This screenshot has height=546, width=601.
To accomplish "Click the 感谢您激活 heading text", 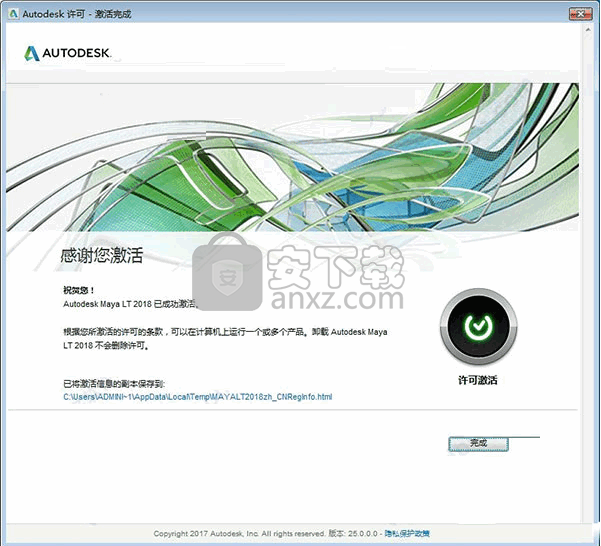I will click(x=102, y=255).
